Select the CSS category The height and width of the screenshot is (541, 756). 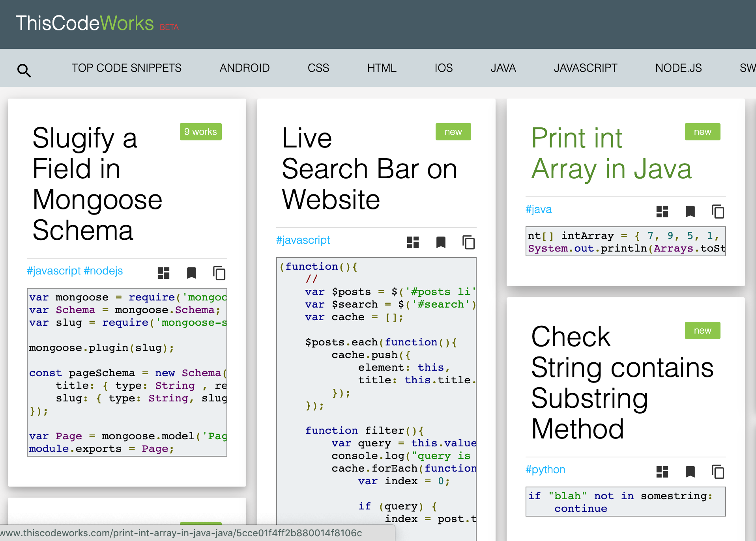[318, 68]
